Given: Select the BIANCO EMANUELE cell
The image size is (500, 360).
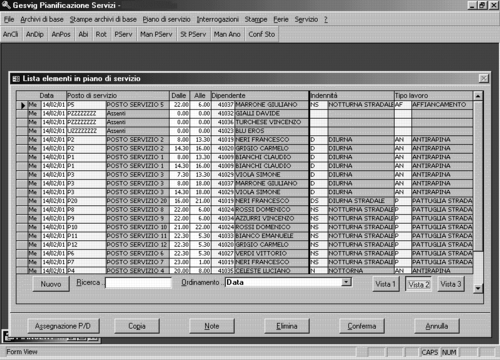Looking at the screenshot, I should coord(271,236).
